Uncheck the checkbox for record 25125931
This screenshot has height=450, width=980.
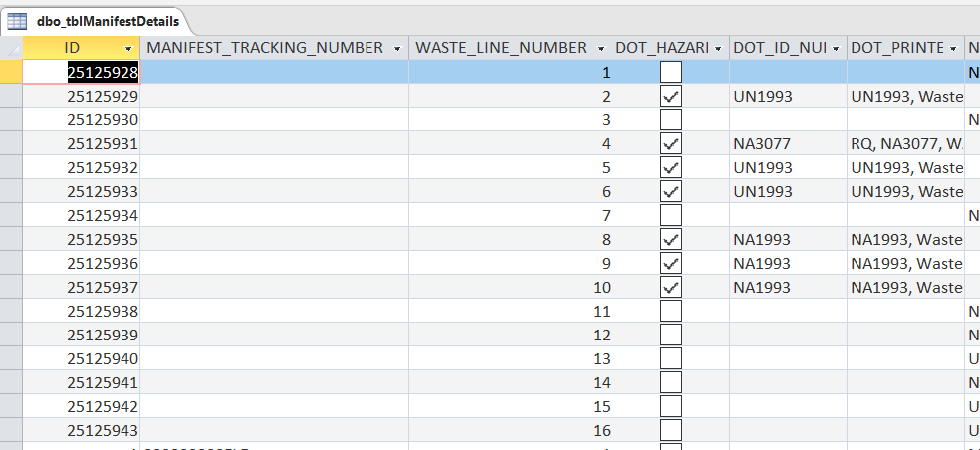[671, 143]
